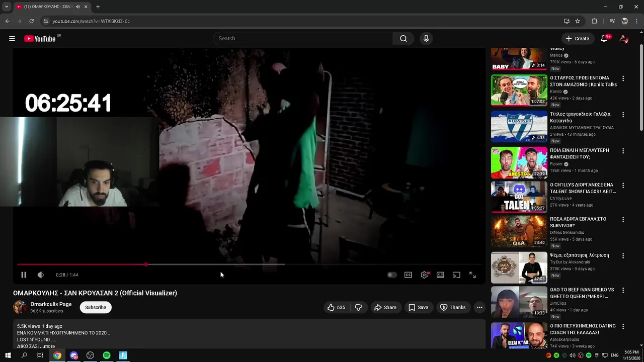Dislike this video

358,307
